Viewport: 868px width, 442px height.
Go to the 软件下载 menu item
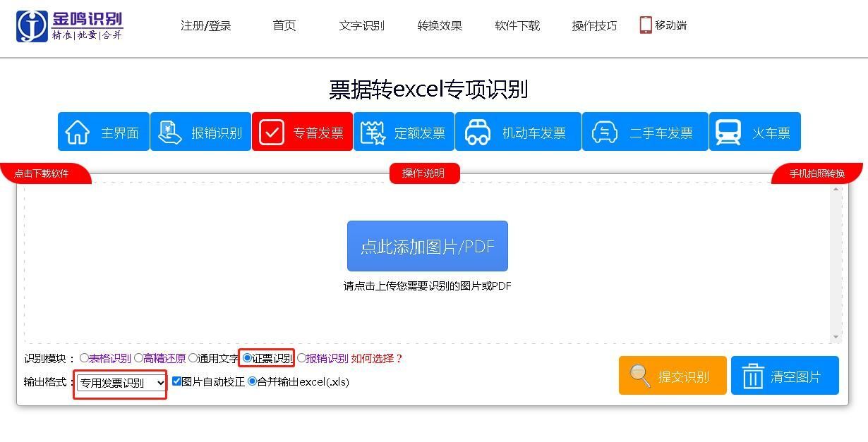[517, 25]
